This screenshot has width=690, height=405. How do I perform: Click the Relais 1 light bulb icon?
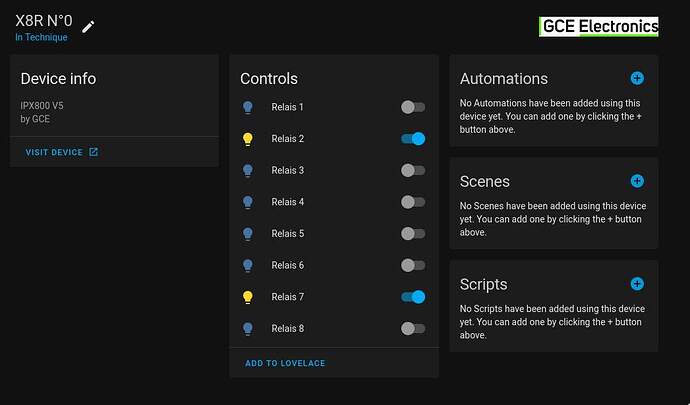pos(248,107)
